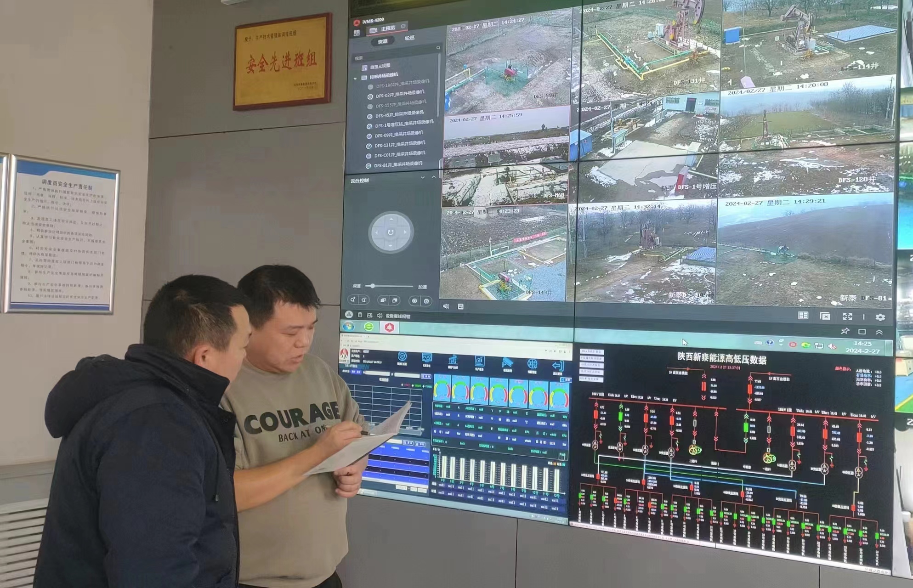
Task: Adjust PTZ speed slider handle
Action: point(373,286)
